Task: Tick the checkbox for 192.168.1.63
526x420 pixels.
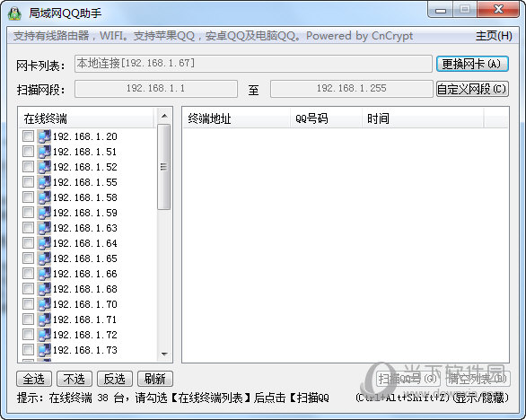Action: pos(28,228)
